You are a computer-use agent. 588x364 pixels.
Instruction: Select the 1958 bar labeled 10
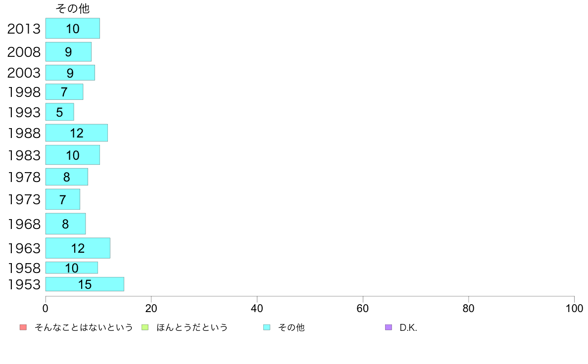(72, 268)
